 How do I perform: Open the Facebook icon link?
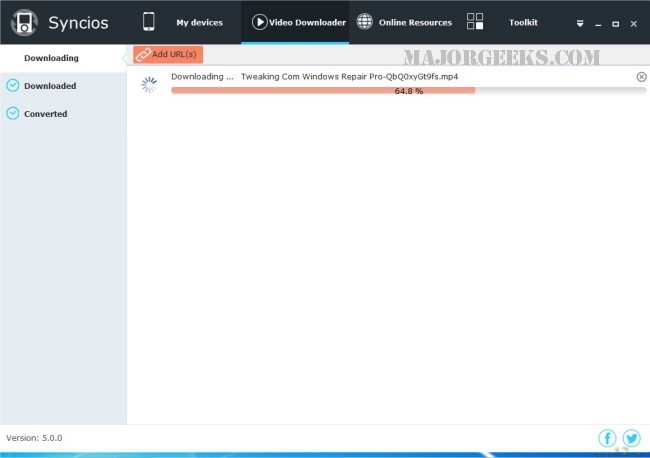pyautogui.click(x=607, y=438)
